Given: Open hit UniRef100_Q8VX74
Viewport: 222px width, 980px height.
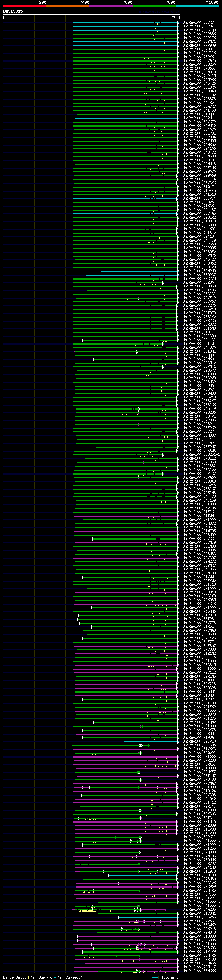Looking at the screenshot, I should [x=199, y=23].
